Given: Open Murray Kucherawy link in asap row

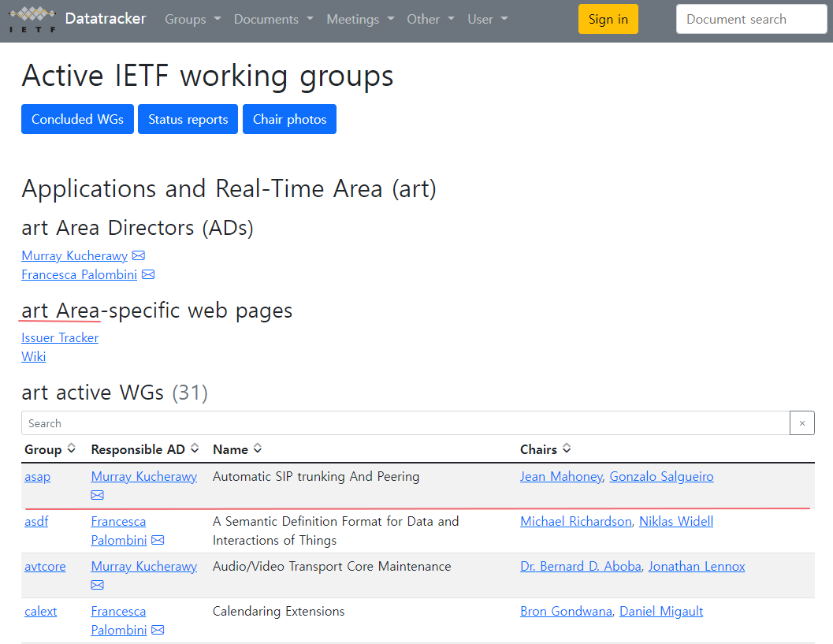Looking at the screenshot, I should (x=144, y=477).
